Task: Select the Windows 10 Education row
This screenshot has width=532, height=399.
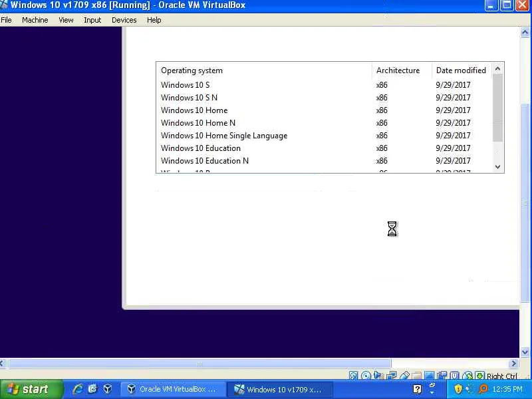Action: (x=325, y=148)
